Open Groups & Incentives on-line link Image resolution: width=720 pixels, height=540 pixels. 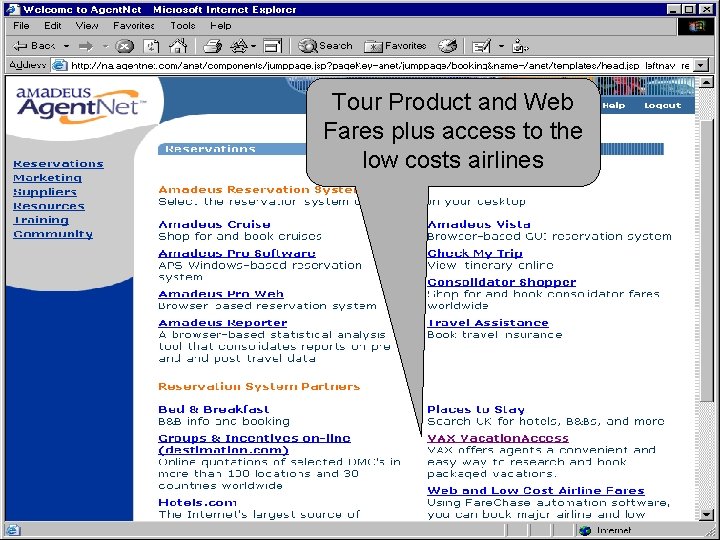pyautogui.click(x=254, y=444)
